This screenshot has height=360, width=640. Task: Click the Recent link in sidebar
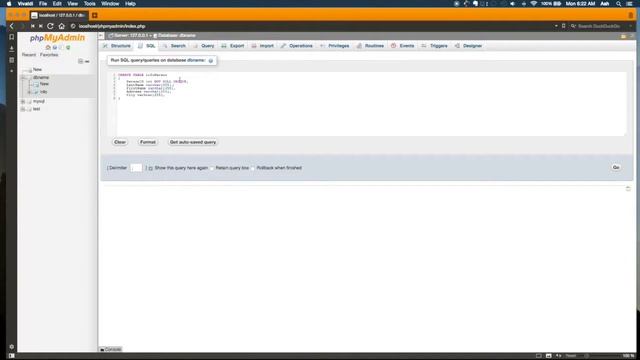(29, 55)
